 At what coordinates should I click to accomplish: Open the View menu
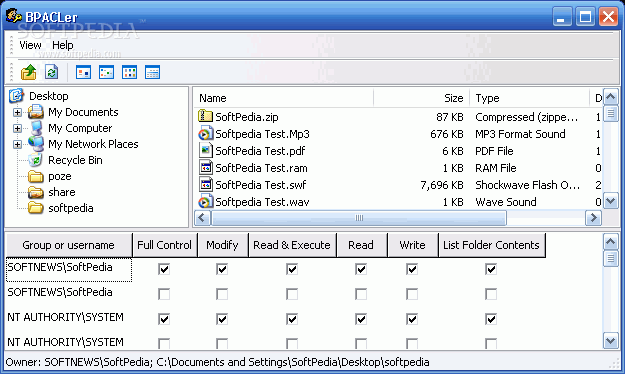coord(30,45)
